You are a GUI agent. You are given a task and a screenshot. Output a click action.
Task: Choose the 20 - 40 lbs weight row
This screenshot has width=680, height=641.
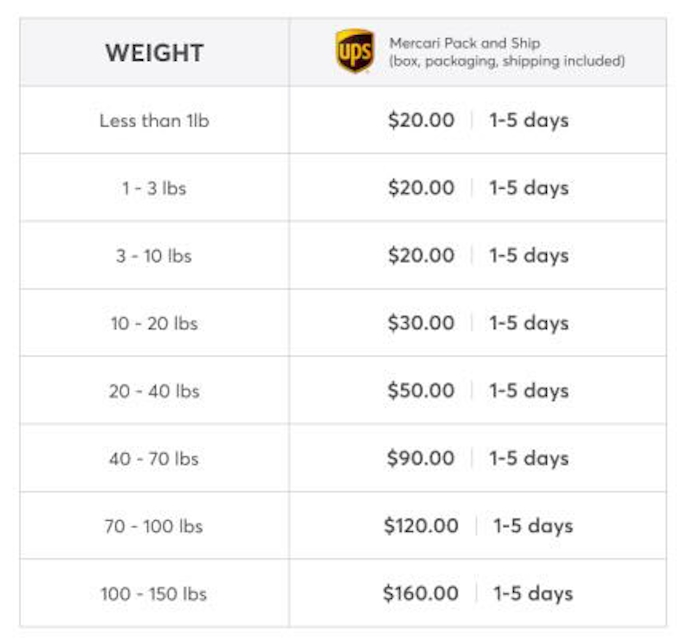point(154,391)
